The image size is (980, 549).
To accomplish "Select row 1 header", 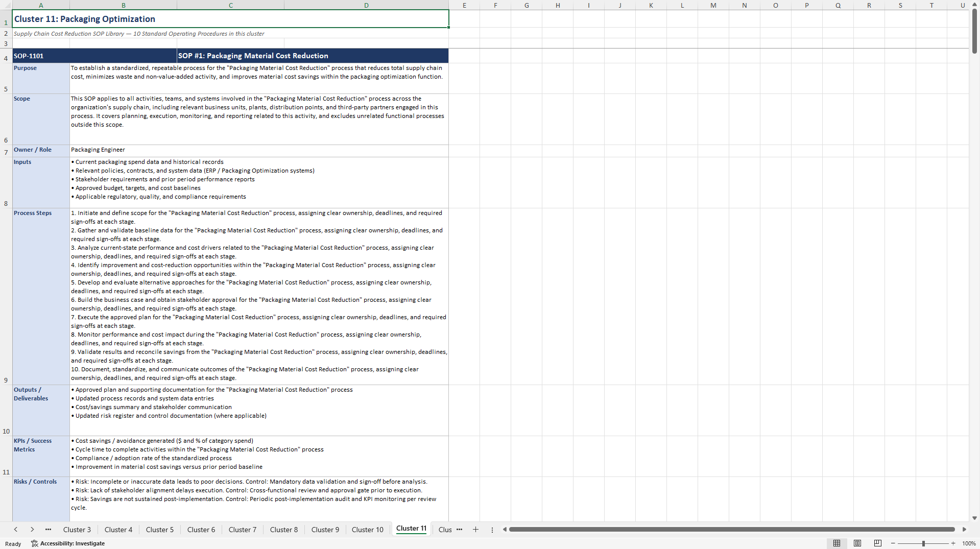I will click(6, 19).
